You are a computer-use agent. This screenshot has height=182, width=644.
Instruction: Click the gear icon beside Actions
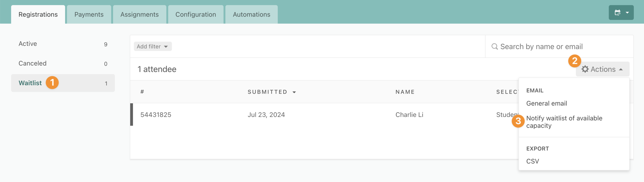click(585, 69)
